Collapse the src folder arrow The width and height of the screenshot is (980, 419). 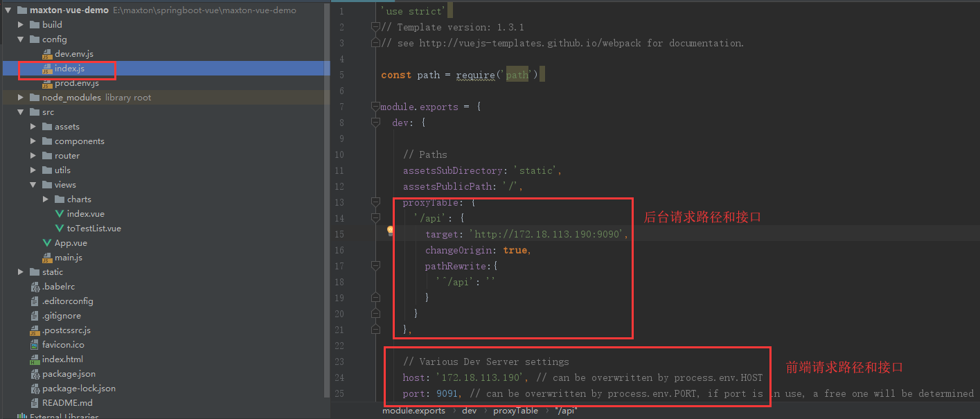[21, 112]
